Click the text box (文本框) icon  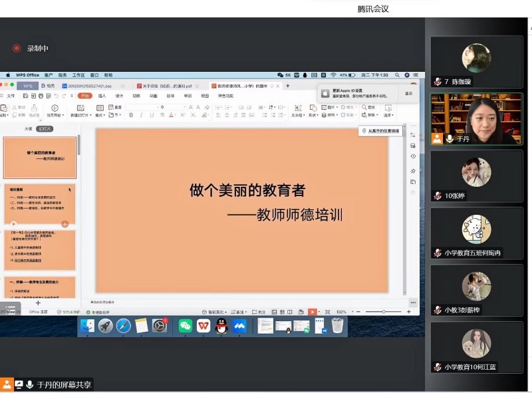[x=298, y=108]
